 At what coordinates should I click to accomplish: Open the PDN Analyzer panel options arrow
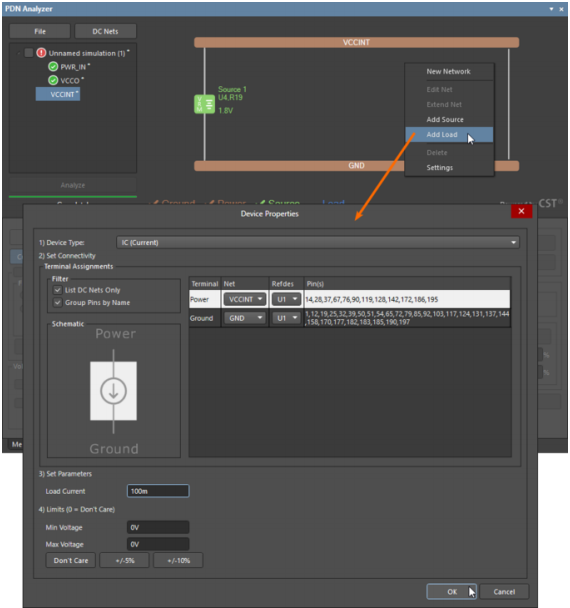coord(551,9)
